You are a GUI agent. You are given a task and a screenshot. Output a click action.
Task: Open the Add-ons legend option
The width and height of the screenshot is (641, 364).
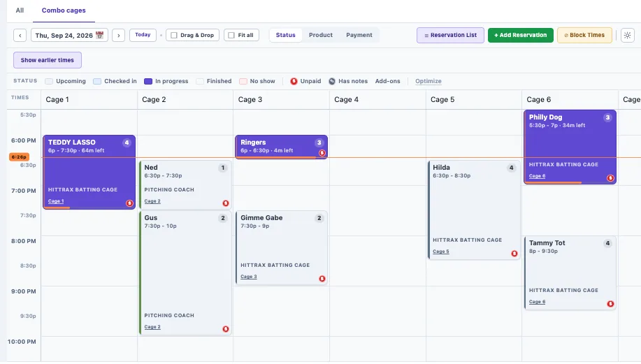click(387, 81)
